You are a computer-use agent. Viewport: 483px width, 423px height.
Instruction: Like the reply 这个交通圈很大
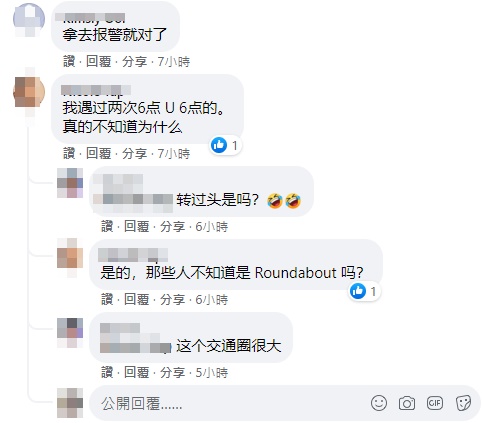click(107, 372)
